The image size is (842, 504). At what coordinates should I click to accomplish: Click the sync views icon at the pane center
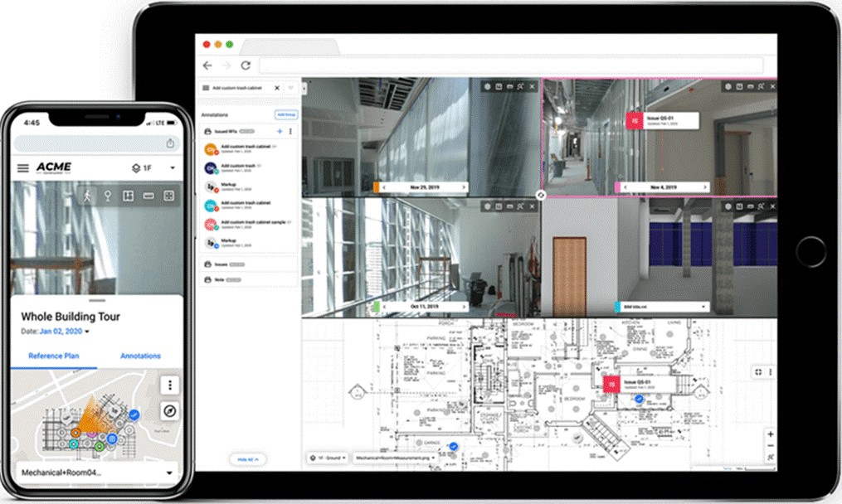click(x=540, y=196)
